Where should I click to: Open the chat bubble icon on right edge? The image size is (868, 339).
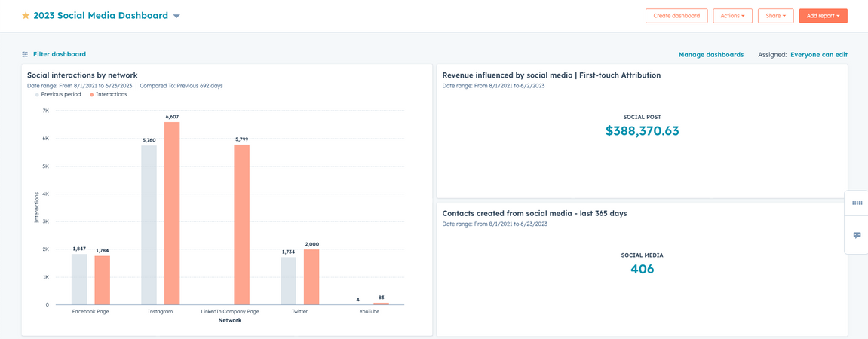coord(857,236)
